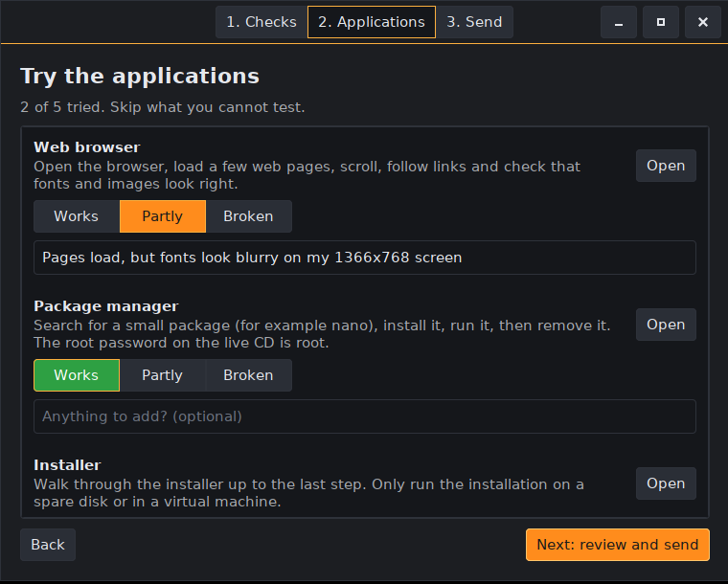The width and height of the screenshot is (728, 584).
Task: Click the 'Web browser' section title
Action: pos(87,147)
